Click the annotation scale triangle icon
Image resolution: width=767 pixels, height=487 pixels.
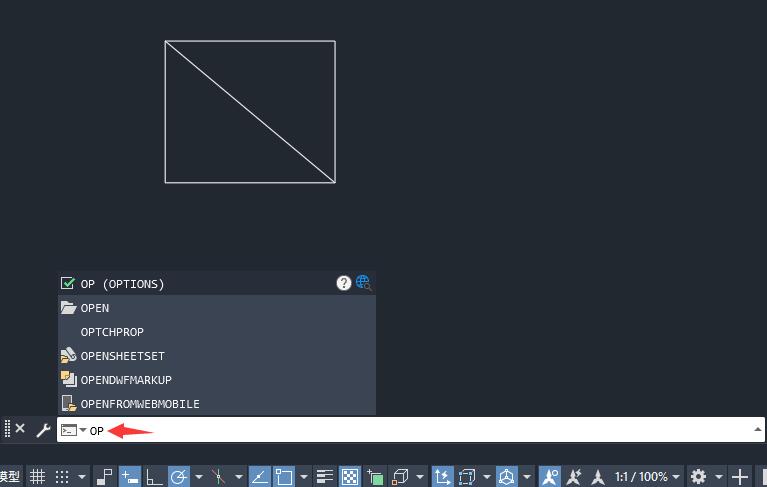(598, 476)
